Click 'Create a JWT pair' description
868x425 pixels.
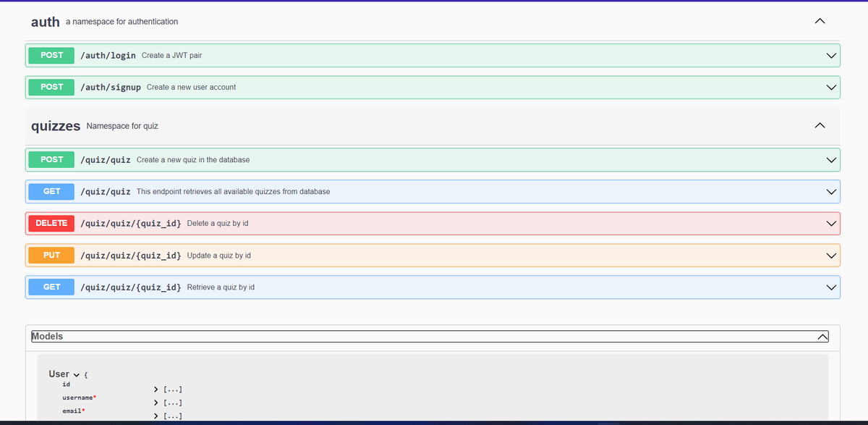click(171, 56)
